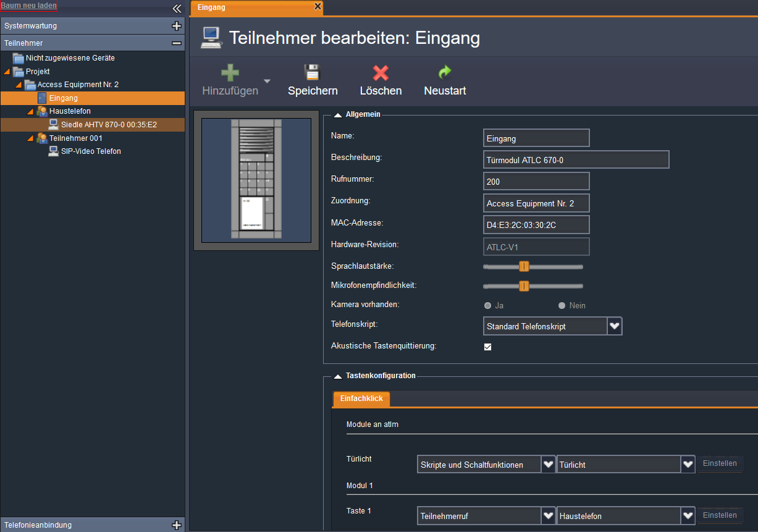
Task: Click the Löschen red X icon
Action: click(x=381, y=73)
